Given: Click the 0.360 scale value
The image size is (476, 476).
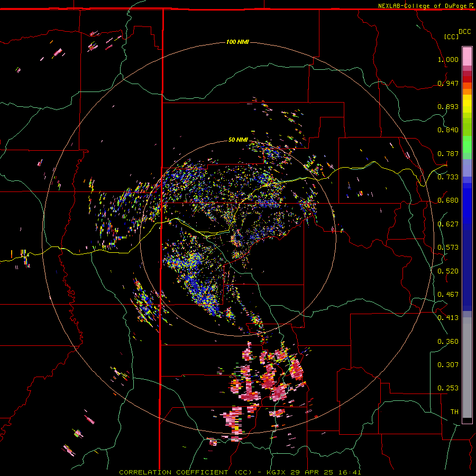Looking at the screenshot, I should pyautogui.click(x=448, y=342).
